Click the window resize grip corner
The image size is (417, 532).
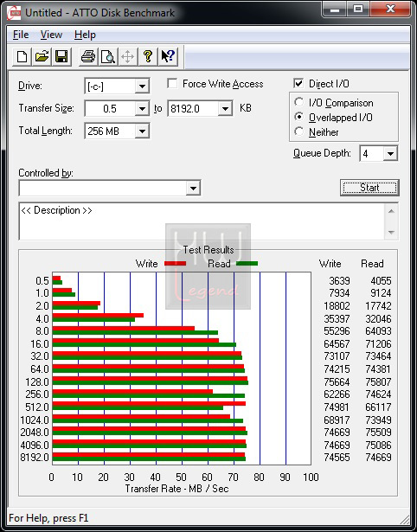click(x=405, y=519)
